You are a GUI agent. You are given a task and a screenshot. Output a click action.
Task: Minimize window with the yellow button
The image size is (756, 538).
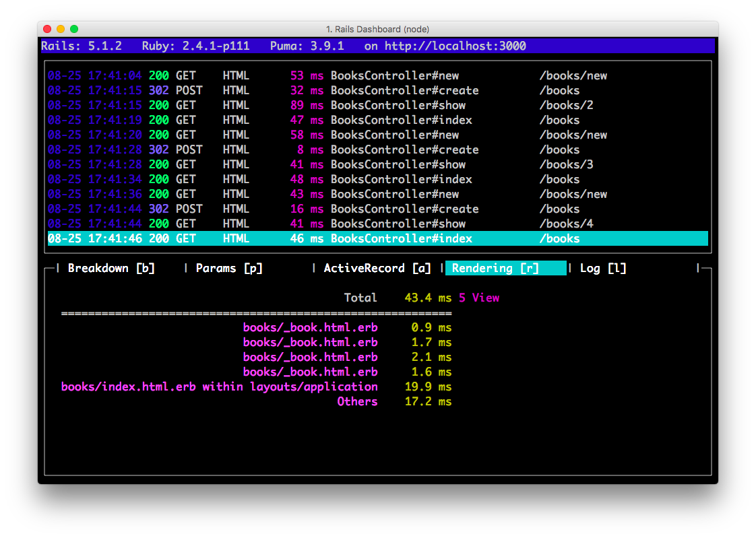pyautogui.click(x=61, y=30)
